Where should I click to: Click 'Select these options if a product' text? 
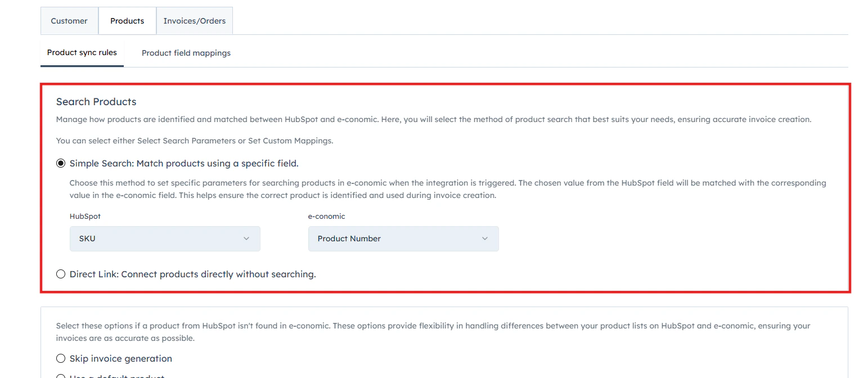[x=433, y=332]
